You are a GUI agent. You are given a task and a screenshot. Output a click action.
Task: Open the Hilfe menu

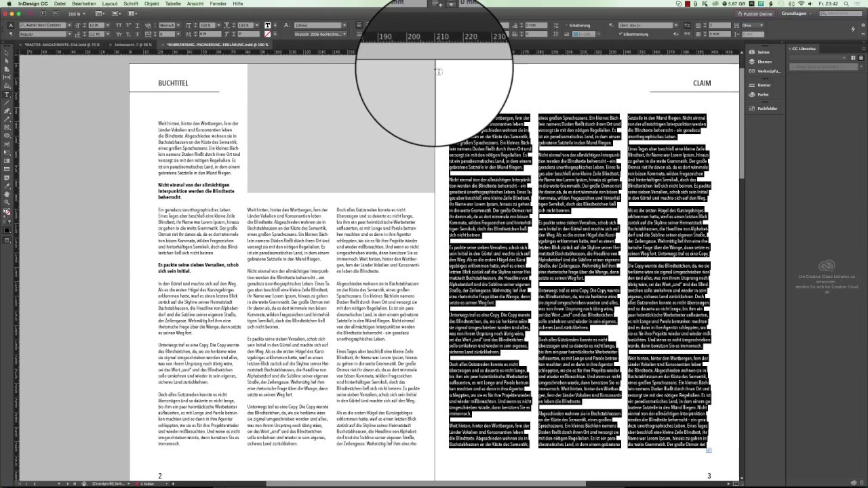[238, 4]
